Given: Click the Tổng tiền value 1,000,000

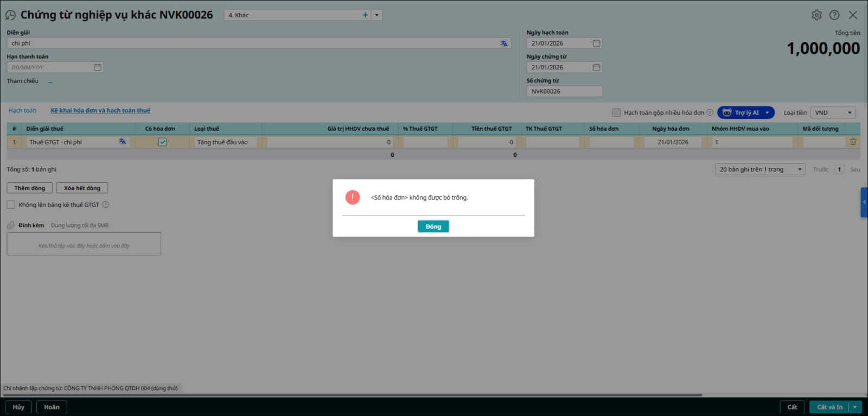Looking at the screenshot, I should (x=823, y=48).
